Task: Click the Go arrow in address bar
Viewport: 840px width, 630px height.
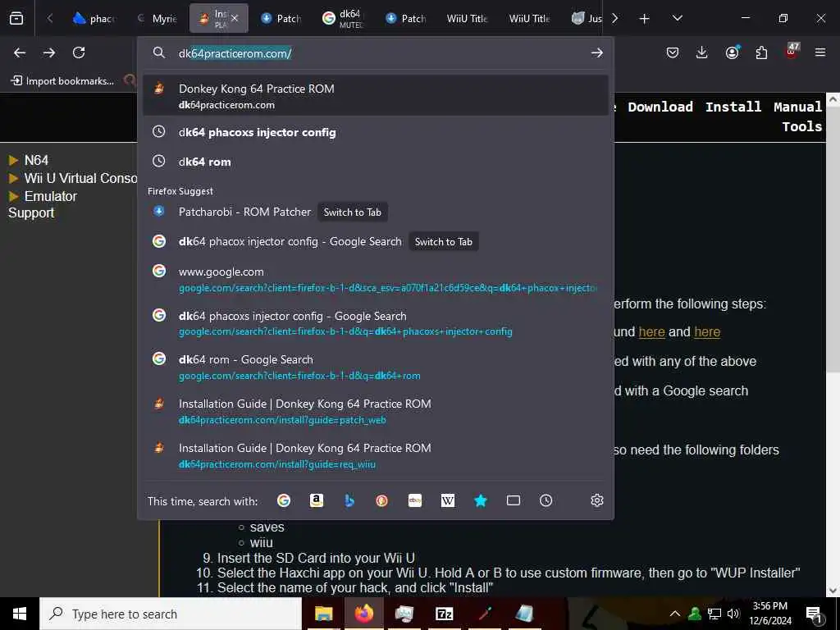Action: pos(597,52)
